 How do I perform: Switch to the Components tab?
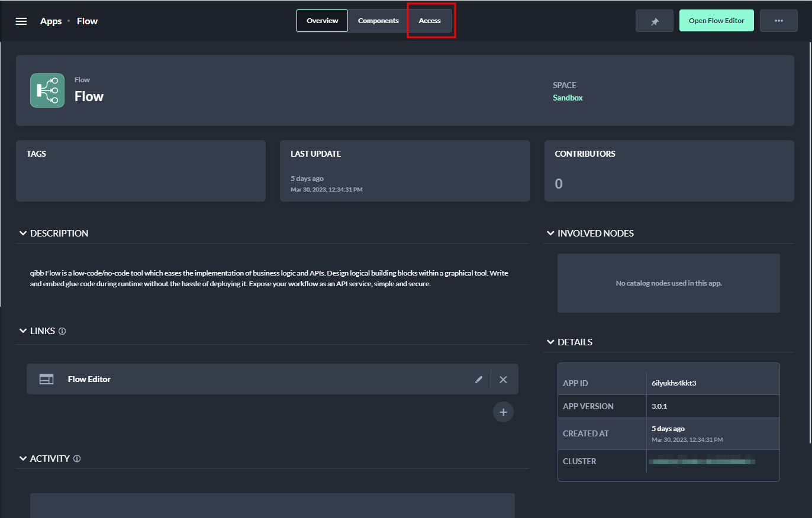[378, 21]
